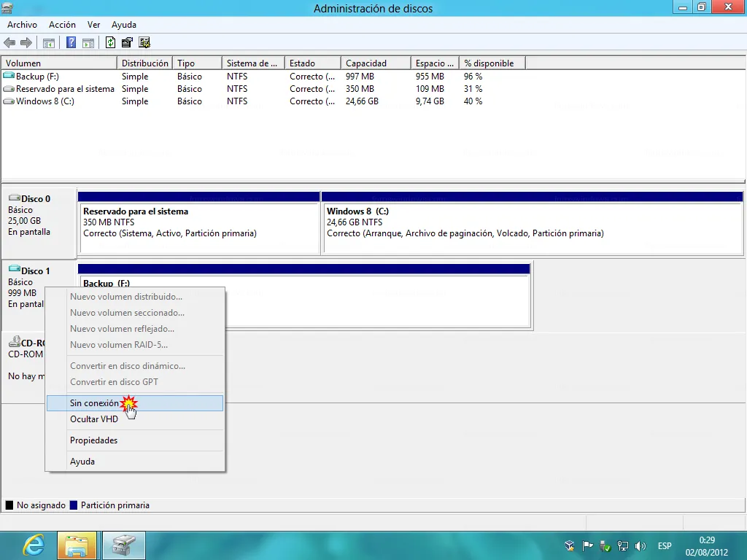
Task: Click the Forward arrow in the toolbar
Action: pyautogui.click(x=26, y=43)
